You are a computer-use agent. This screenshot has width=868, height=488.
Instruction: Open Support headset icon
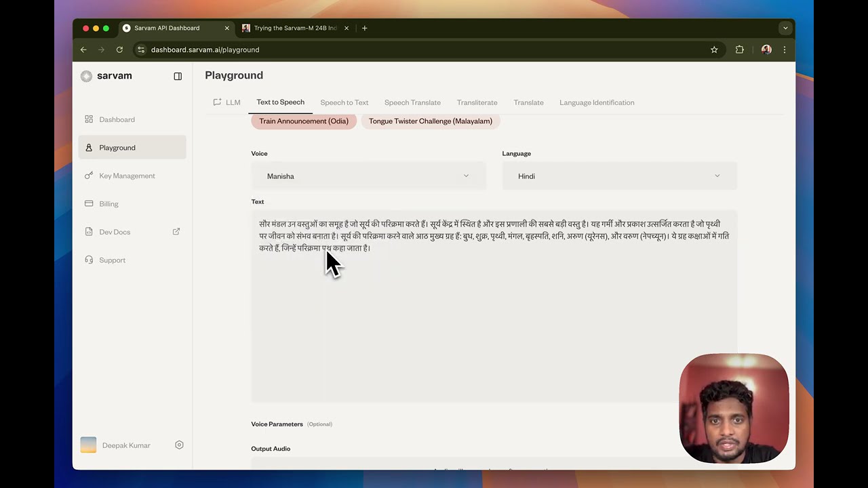pos(89,260)
